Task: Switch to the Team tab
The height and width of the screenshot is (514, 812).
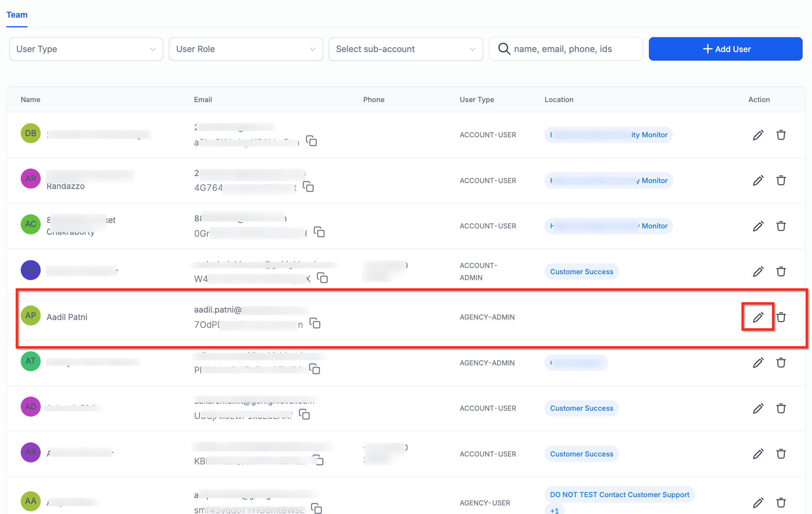Action: point(17,15)
